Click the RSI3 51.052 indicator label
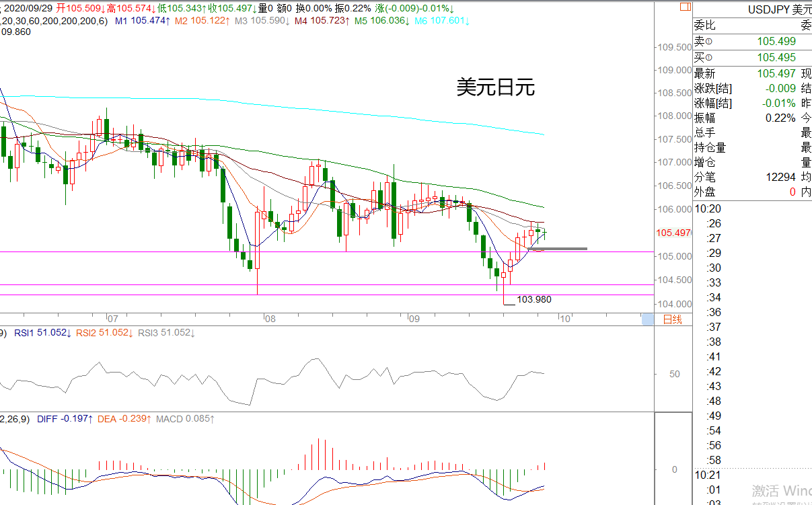Screen dimensions: 812x505 pos(167,333)
